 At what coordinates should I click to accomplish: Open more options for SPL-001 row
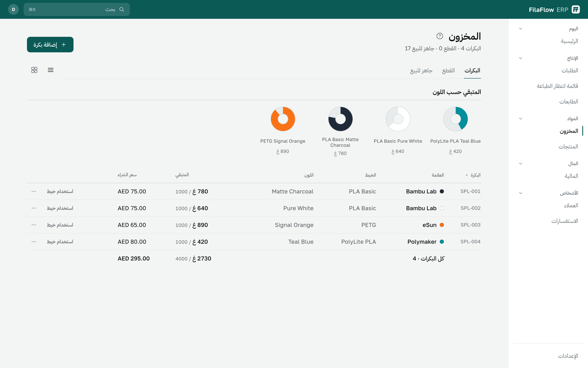point(34,191)
